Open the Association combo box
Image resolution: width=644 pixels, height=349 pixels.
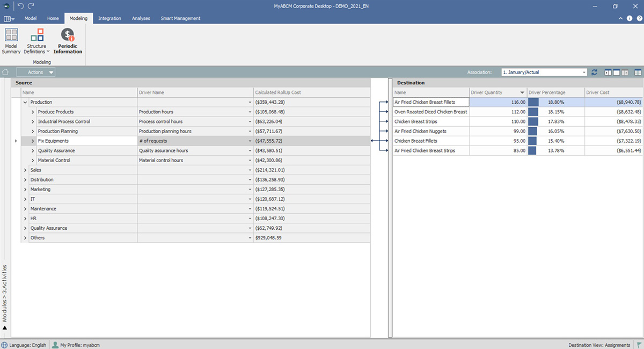tap(544, 72)
